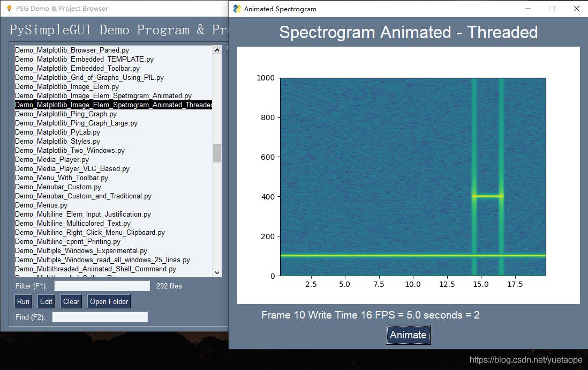Close the Animated Spectrogram window
Viewport: 588px width, 370px height.
tap(577, 9)
